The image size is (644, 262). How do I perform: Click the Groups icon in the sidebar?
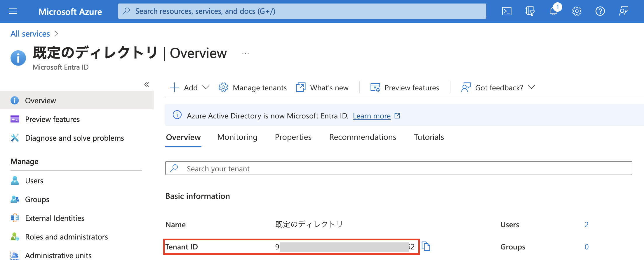15,199
